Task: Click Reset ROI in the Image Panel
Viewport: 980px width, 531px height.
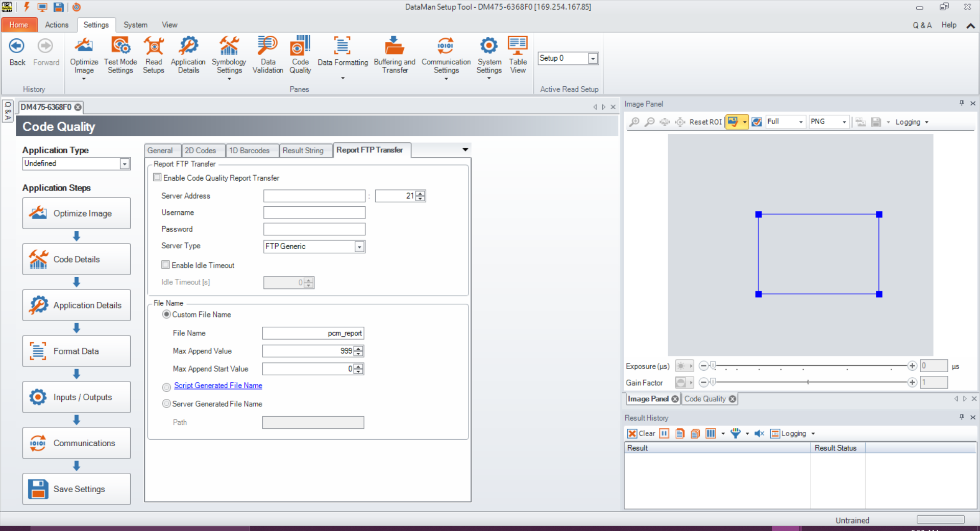Action: pyautogui.click(x=705, y=122)
